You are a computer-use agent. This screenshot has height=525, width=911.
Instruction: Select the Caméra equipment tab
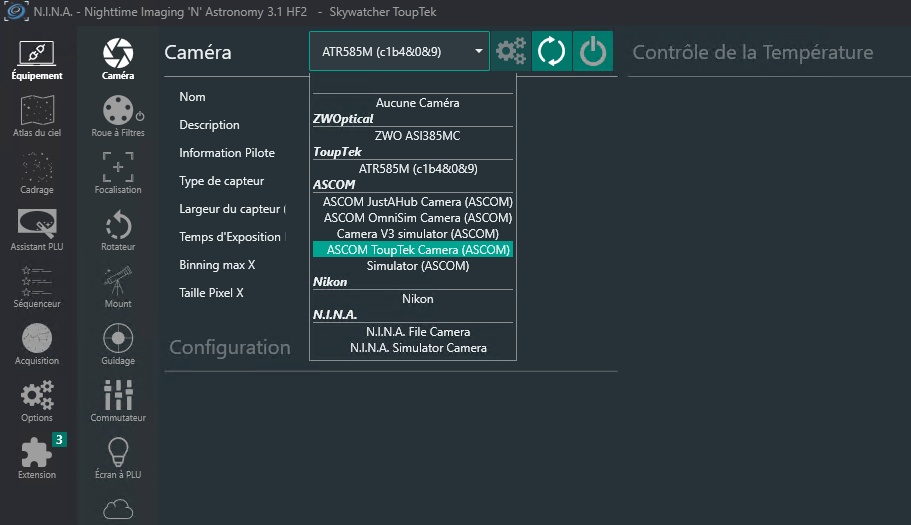(x=118, y=59)
